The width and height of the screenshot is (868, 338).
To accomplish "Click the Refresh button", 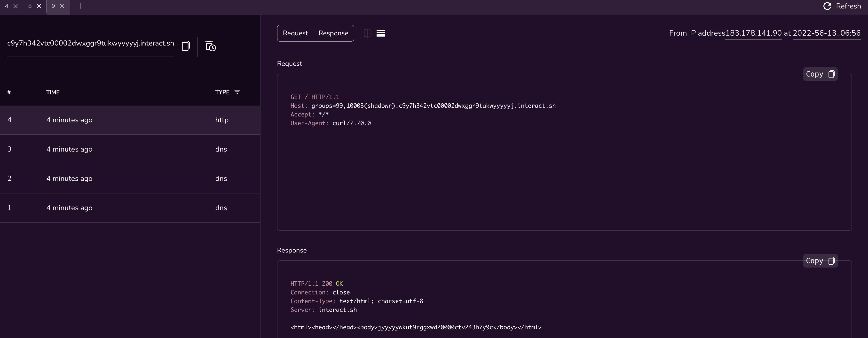I will click(842, 6).
